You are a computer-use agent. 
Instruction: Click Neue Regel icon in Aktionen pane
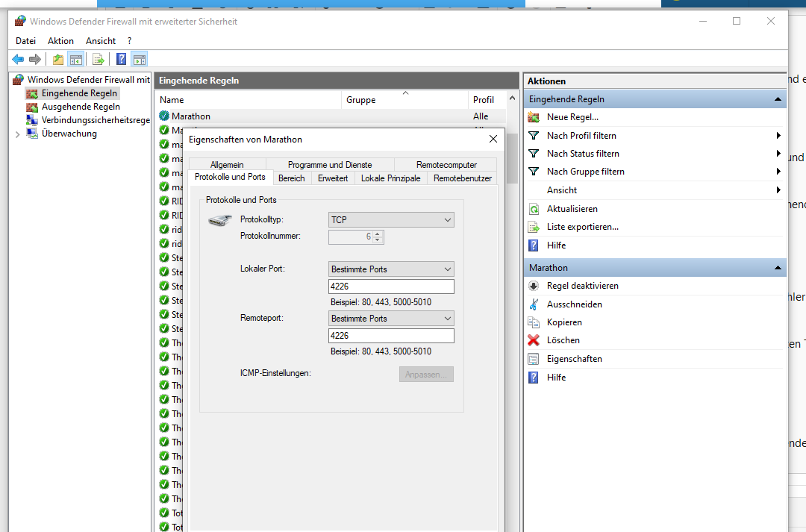point(534,117)
